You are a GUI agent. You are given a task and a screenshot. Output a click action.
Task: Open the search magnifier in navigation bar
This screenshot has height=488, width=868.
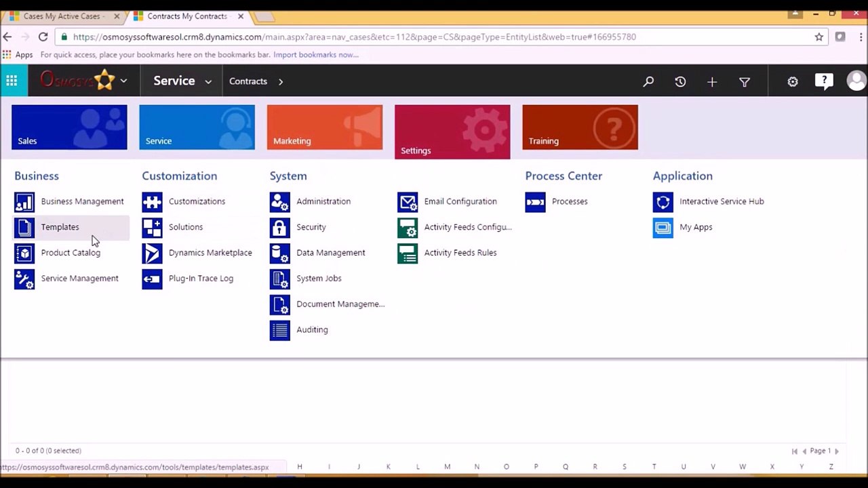(648, 81)
